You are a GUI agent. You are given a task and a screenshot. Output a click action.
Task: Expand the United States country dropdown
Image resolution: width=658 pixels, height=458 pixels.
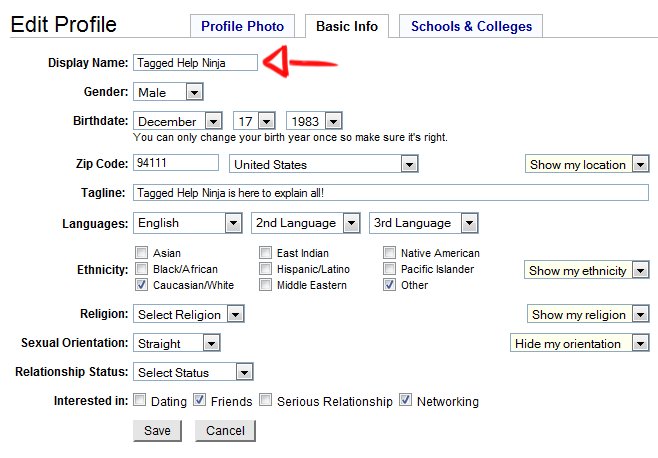coord(324,164)
